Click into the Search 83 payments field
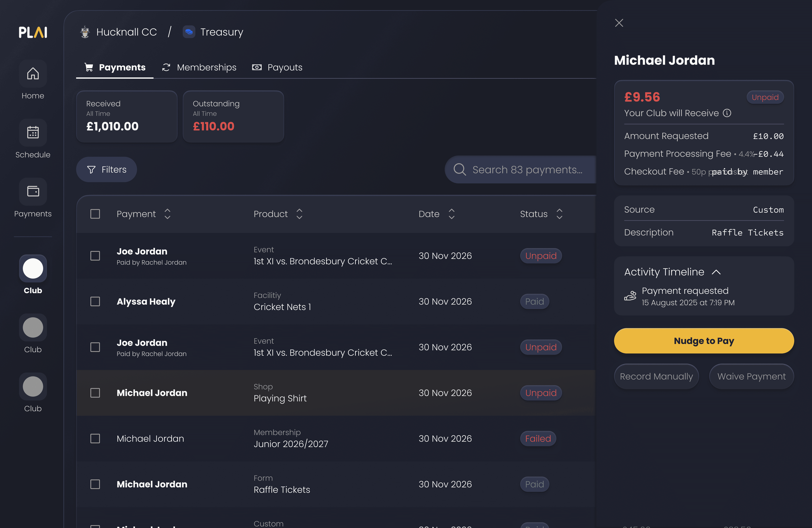Viewport: 812px width, 528px height. (521, 170)
